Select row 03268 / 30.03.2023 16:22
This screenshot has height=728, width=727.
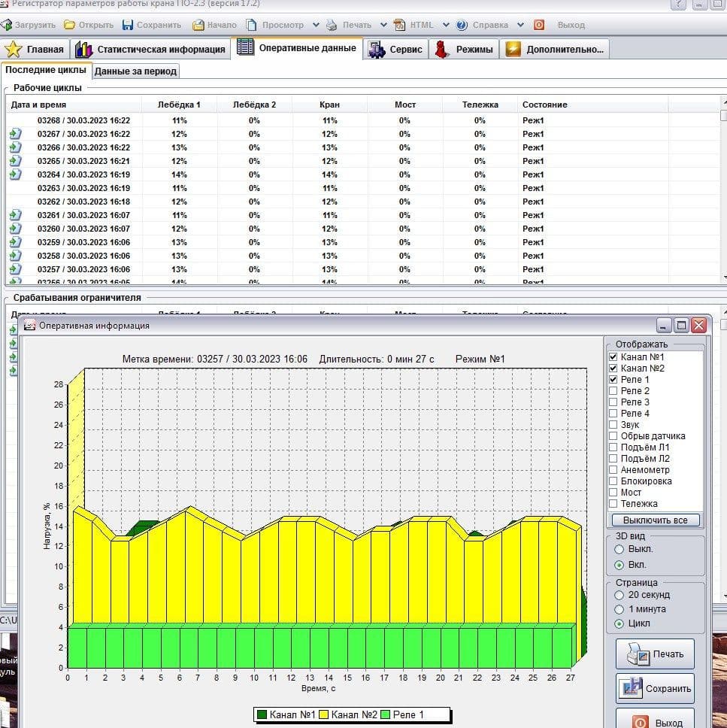click(362, 121)
